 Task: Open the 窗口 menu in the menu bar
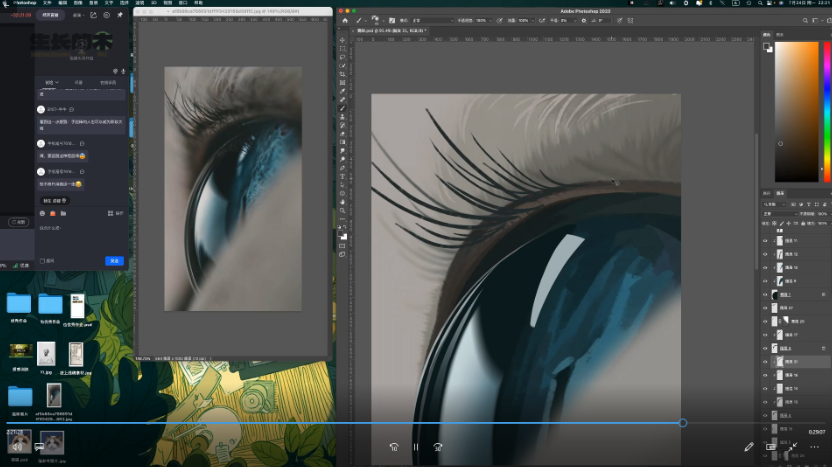pos(183,3)
